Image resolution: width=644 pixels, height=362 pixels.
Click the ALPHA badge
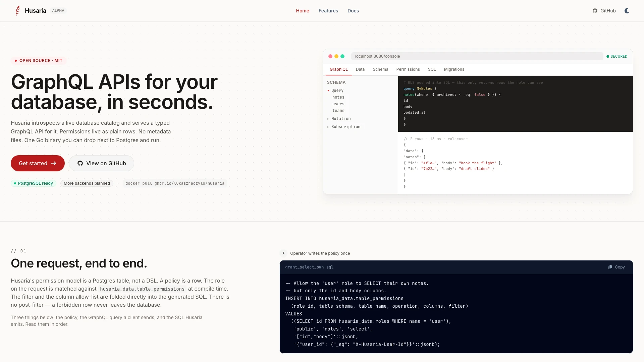tap(58, 10)
